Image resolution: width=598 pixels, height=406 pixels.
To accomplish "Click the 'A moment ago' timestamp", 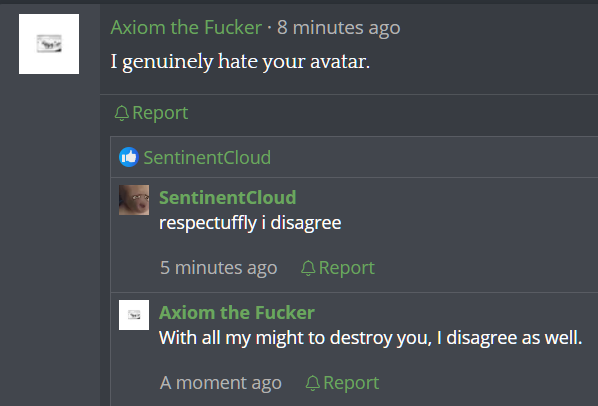I will pos(221,383).
